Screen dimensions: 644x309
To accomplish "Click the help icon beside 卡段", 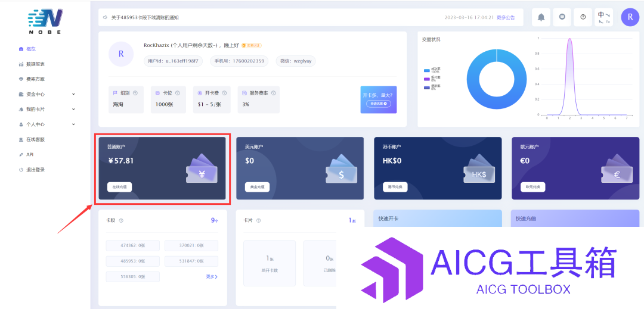I will (121, 220).
